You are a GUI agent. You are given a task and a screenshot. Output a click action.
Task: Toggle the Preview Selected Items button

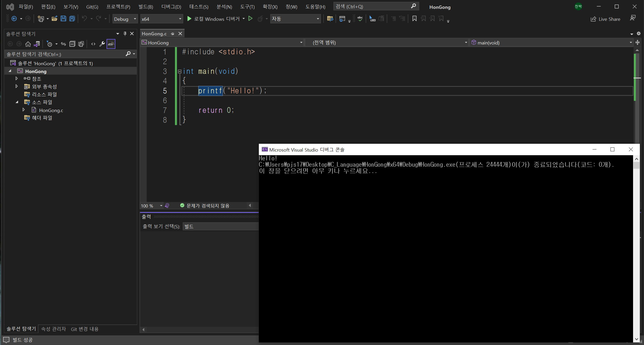(111, 44)
